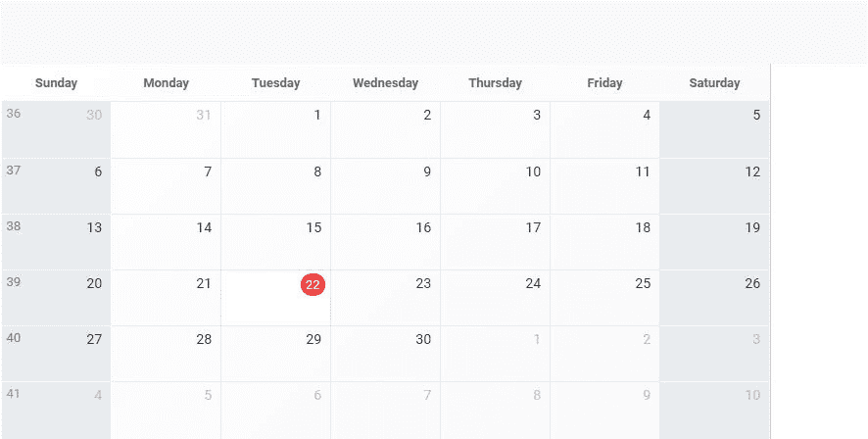
Task: Click the Wednesday column header
Action: pos(385,83)
